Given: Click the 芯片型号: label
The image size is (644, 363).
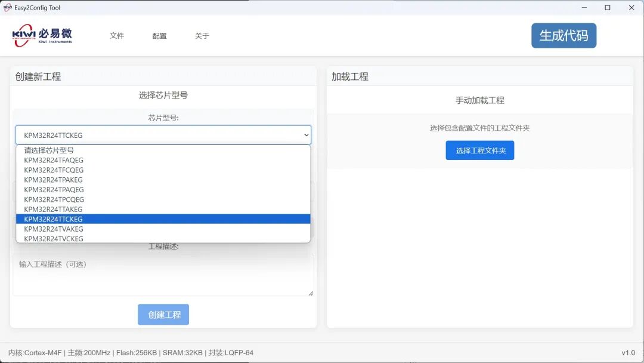Looking at the screenshot, I should pyautogui.click(x=163, y=118).
